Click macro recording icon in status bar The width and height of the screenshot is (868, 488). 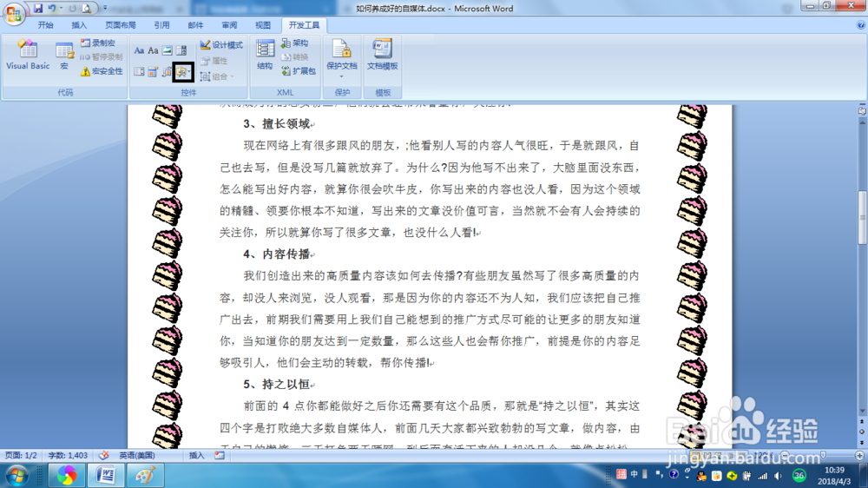[x=220, y=455]
